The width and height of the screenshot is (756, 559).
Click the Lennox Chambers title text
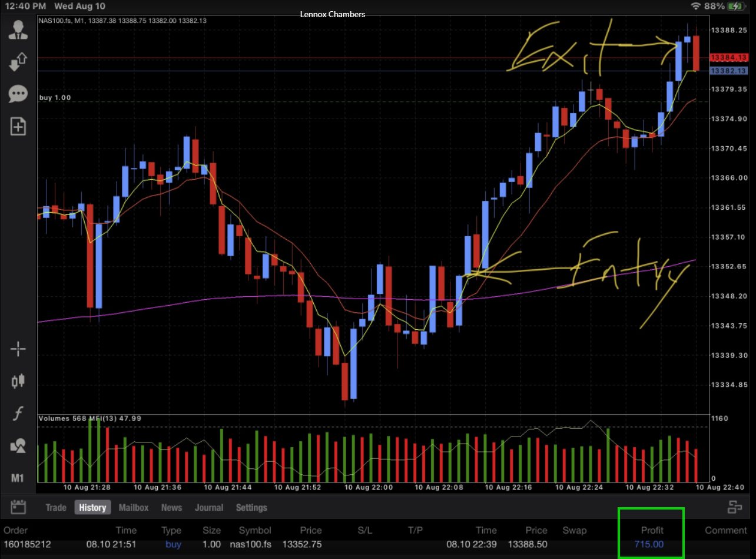coord(333,14)
